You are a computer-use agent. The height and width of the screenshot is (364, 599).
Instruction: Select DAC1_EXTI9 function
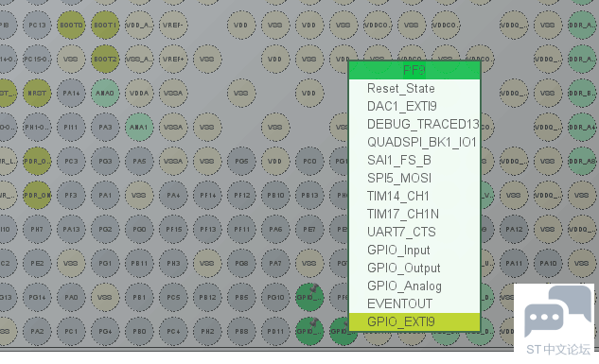pyautogui.click(x=414, y=106)
